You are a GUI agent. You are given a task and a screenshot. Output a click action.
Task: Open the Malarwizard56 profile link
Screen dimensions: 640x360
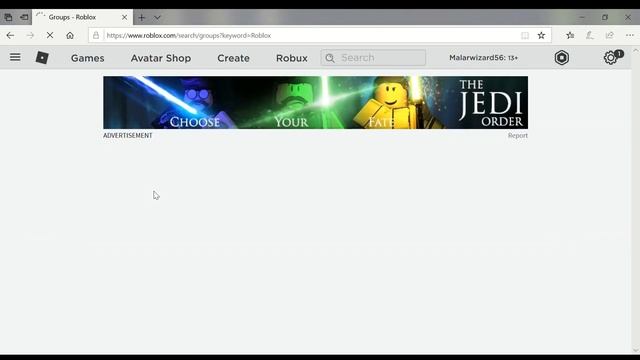483,58
